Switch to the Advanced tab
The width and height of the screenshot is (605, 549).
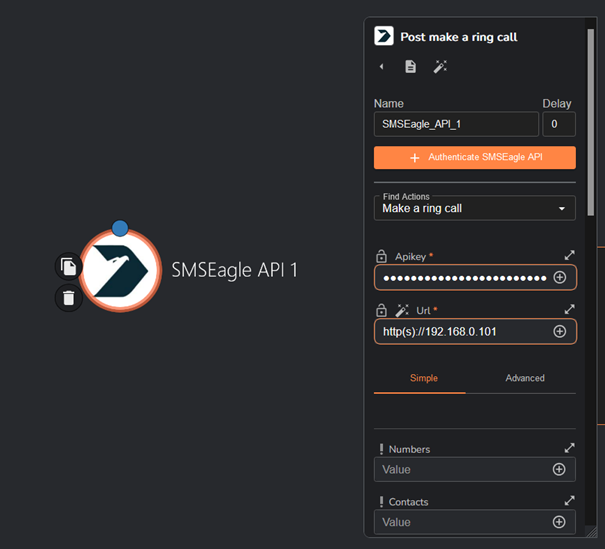[x=525, y=378]
